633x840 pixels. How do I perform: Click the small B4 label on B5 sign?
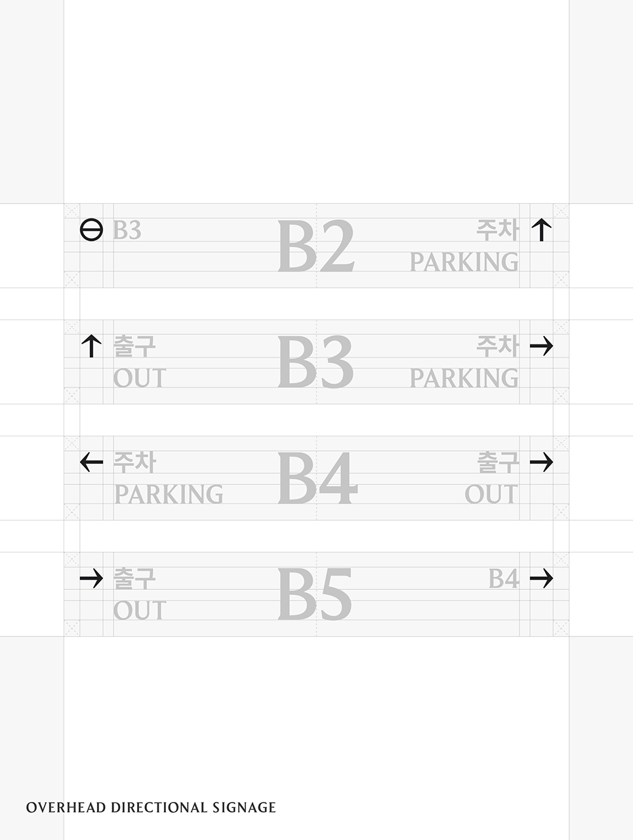(504, 579)
